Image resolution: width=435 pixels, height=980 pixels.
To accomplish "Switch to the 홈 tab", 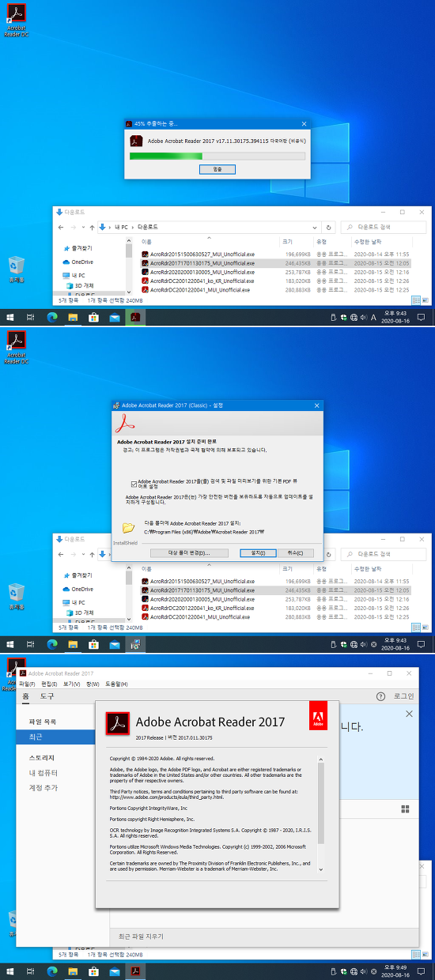I will (x=26, y=696).
